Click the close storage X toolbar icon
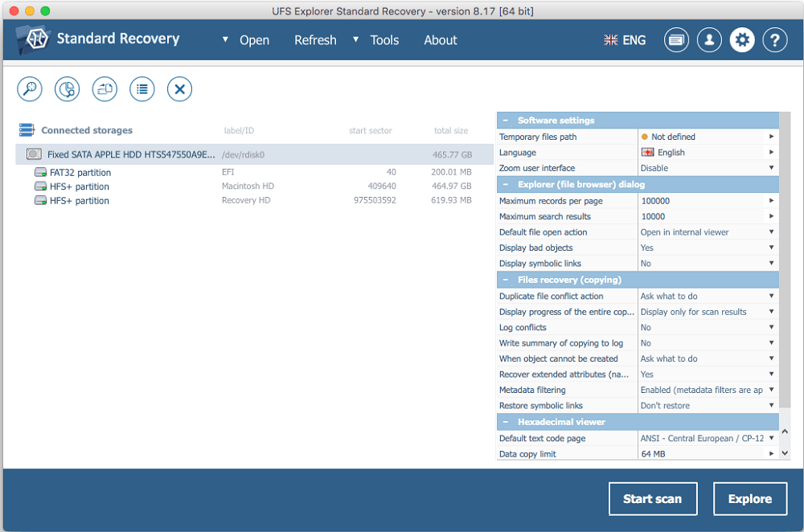804x532 pixels. pyautogui.click(x=179, y=89)
